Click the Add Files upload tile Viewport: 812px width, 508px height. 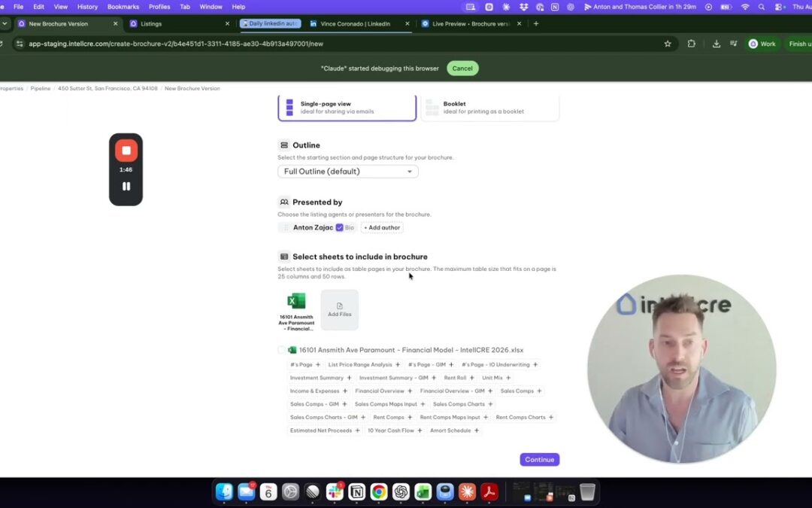pos(340,309)
